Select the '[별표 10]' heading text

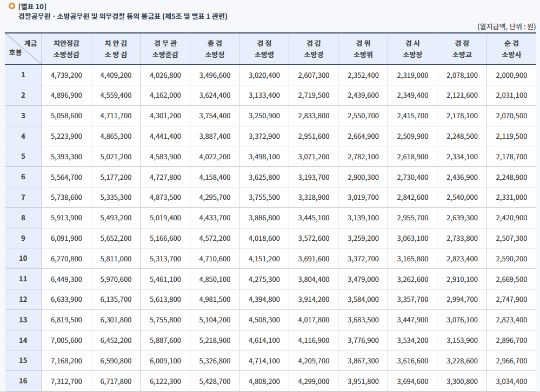(32, 6)
